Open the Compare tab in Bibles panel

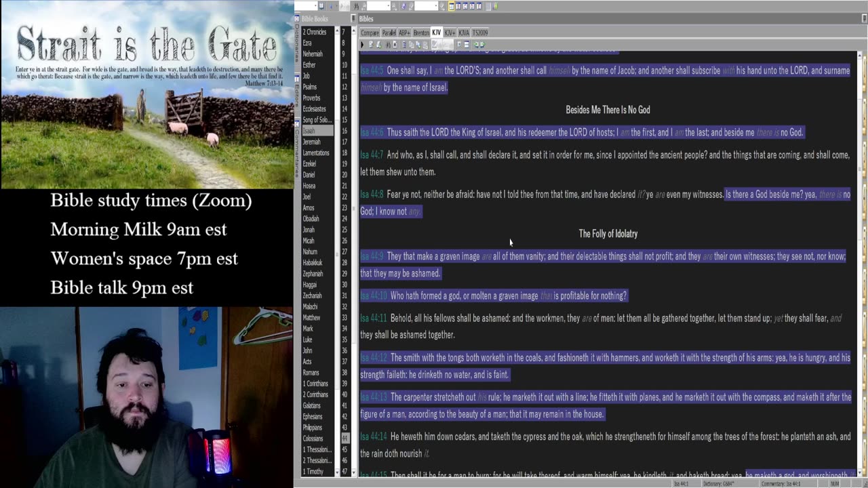370,33
